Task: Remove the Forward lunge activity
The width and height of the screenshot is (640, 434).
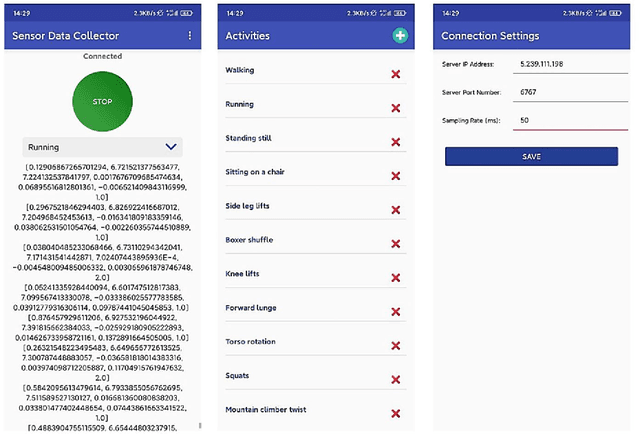Action: [x=396, y=312]
